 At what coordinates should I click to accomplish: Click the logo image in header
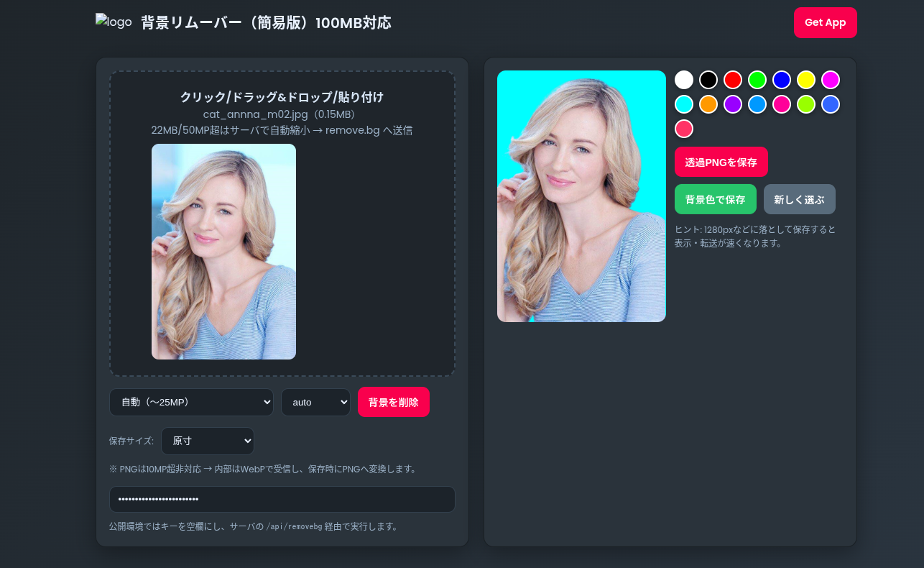[114, 22]
